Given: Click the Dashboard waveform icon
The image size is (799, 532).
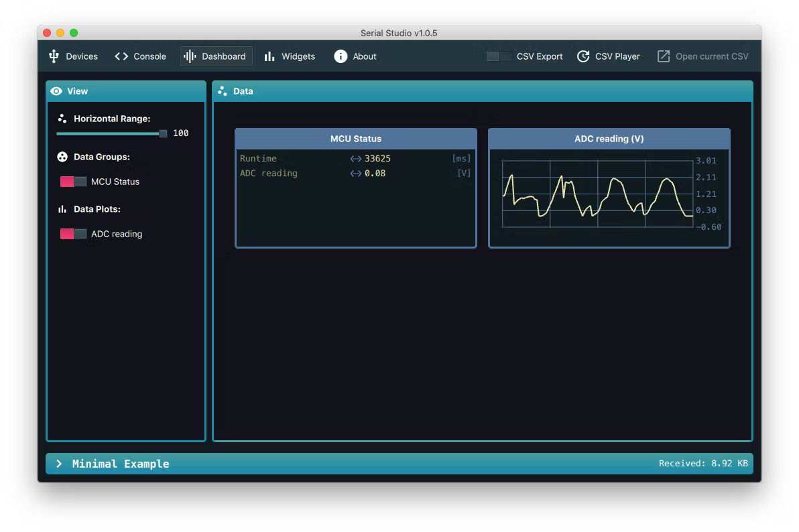Looking at the screenshot, I should pyautogui.click(x=190, y=56).
